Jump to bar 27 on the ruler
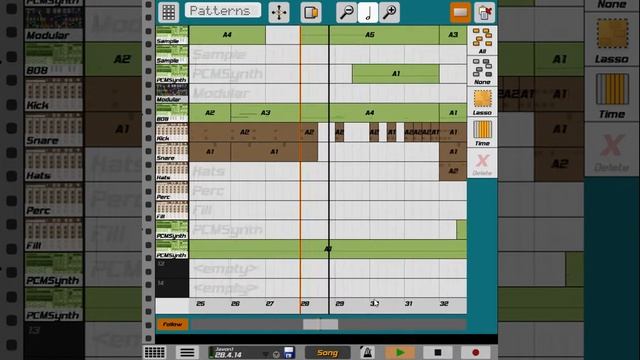Image resolution: width=640 pixels, height=360 pixels. point(270,304)
